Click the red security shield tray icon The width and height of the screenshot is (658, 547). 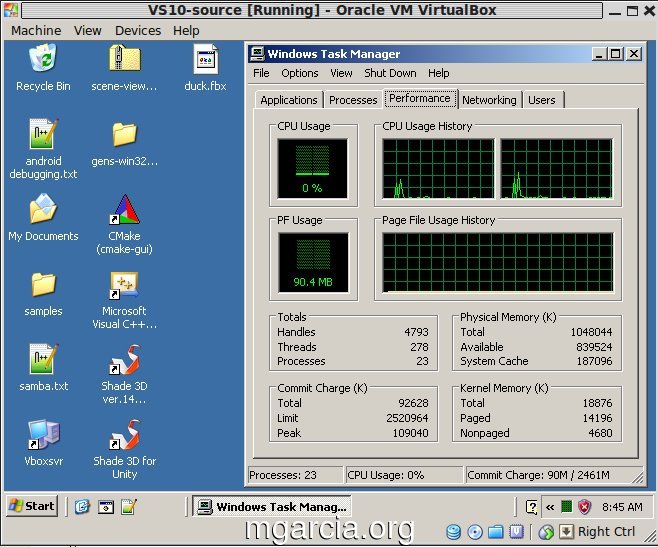[x=585, y=507]
